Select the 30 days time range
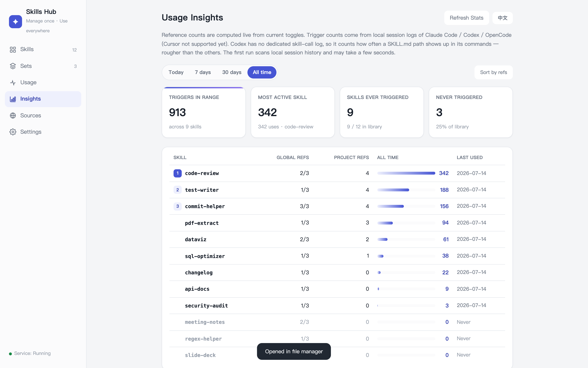The width and height of the screenshot is (588, 368). [x=232, y=72]
